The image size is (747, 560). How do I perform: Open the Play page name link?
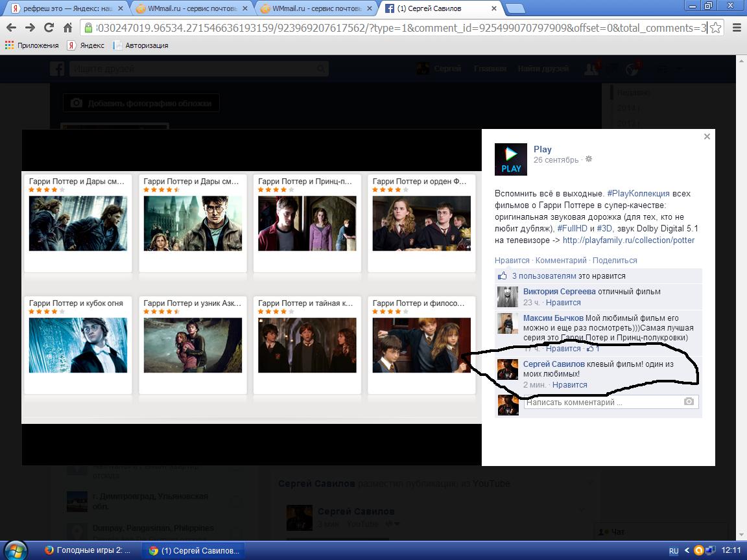coord(543,149)
